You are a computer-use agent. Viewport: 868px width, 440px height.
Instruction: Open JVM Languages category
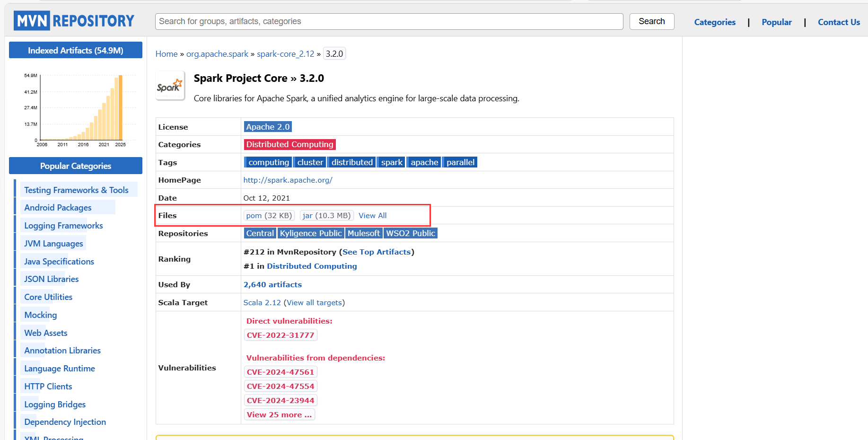[53, 244]
